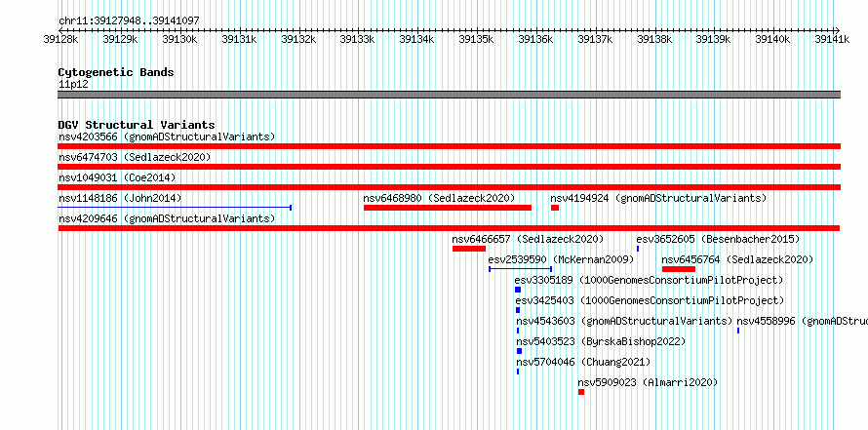Click the red bar of nsv6456764

point(679,269)
